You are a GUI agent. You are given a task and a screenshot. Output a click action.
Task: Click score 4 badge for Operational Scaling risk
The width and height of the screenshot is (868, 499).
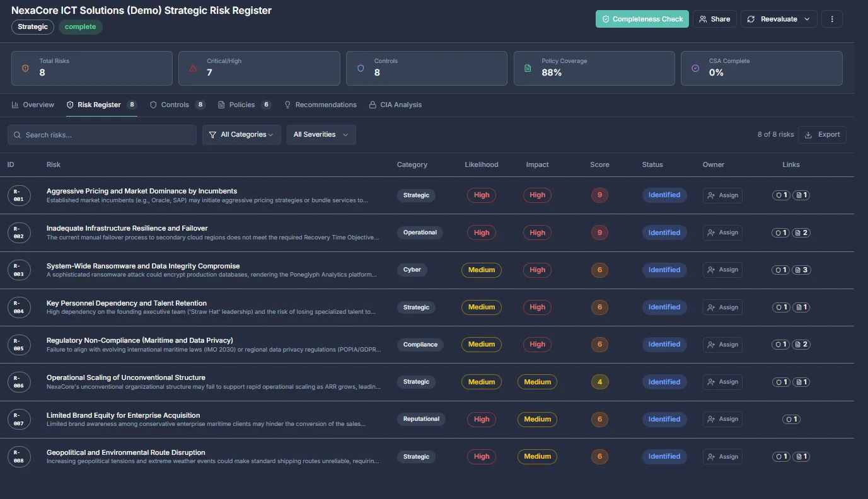[x=599, y=382]
